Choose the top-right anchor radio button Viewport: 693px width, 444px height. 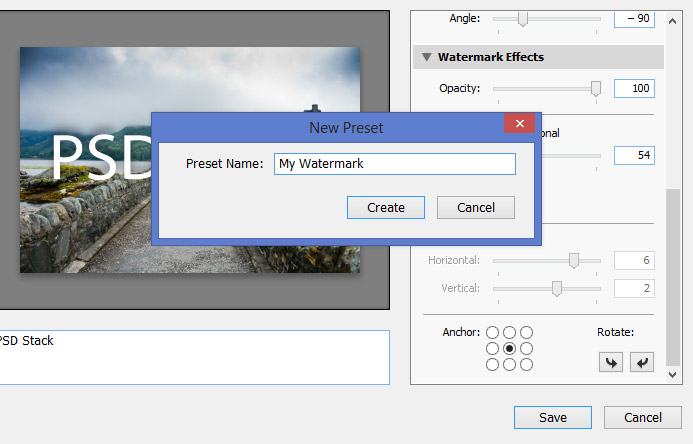(527, 332)
